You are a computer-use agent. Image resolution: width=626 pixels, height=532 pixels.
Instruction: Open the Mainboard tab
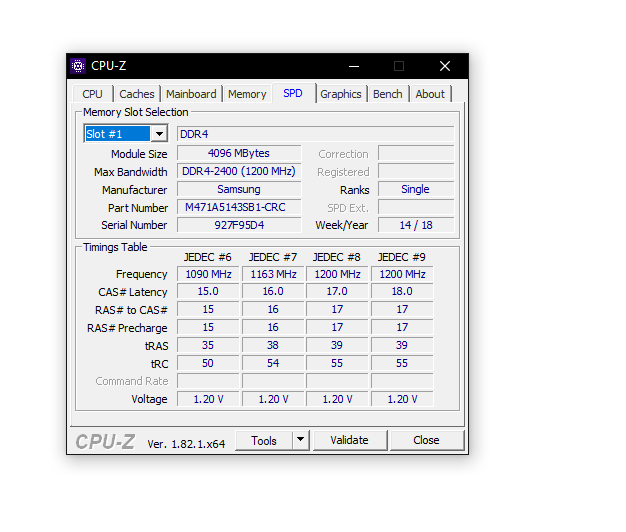(x=191, y=94)
